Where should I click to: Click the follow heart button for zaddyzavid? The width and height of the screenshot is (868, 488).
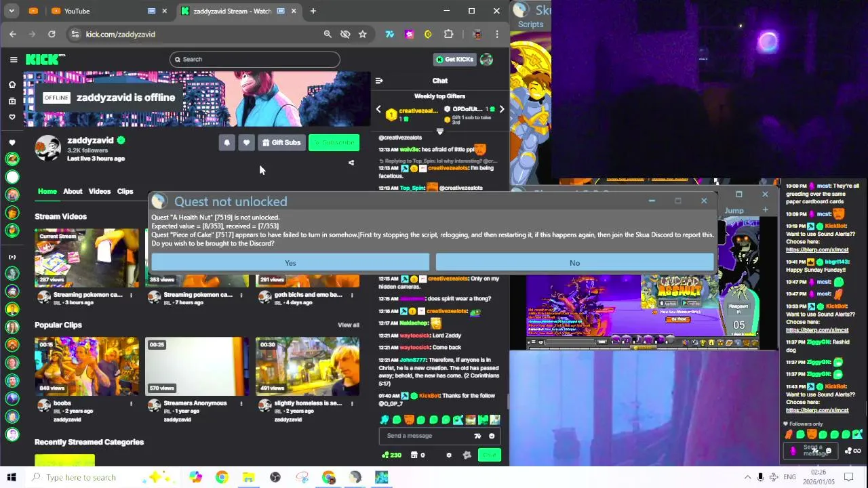246,142
